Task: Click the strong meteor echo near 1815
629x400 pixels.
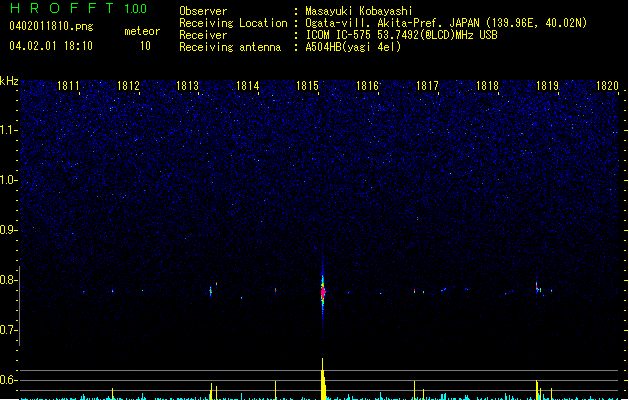Action: click(x=323, y=291)
